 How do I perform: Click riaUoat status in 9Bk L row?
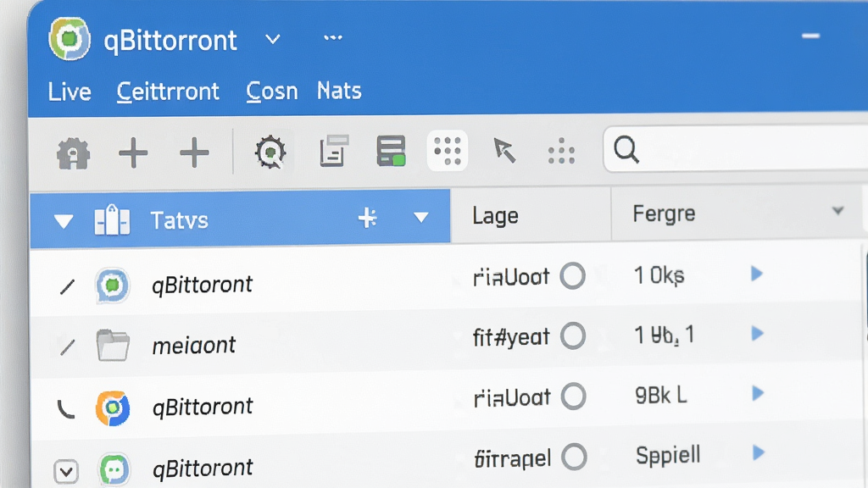(512, 398)
